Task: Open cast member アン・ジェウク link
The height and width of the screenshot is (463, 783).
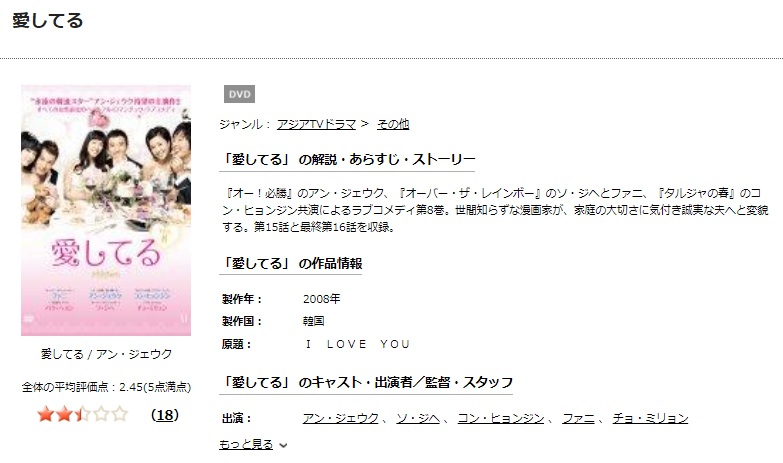Action: tap(341, 418)
